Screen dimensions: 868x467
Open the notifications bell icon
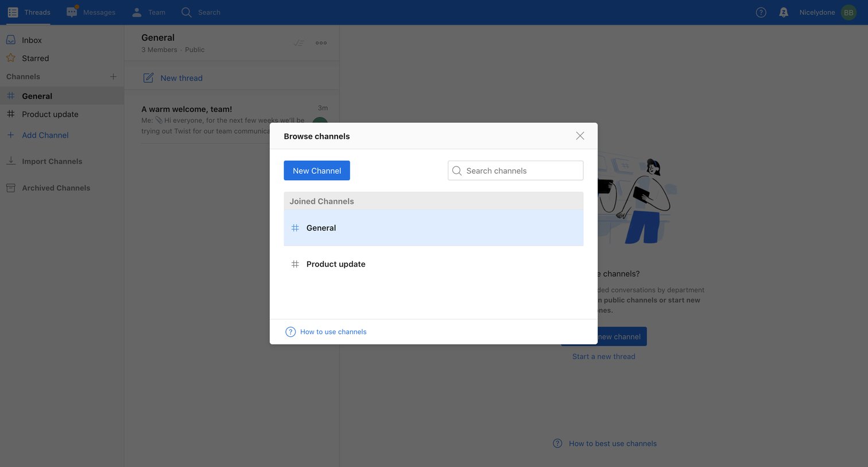pyautogui.click(x=783, y=12)
